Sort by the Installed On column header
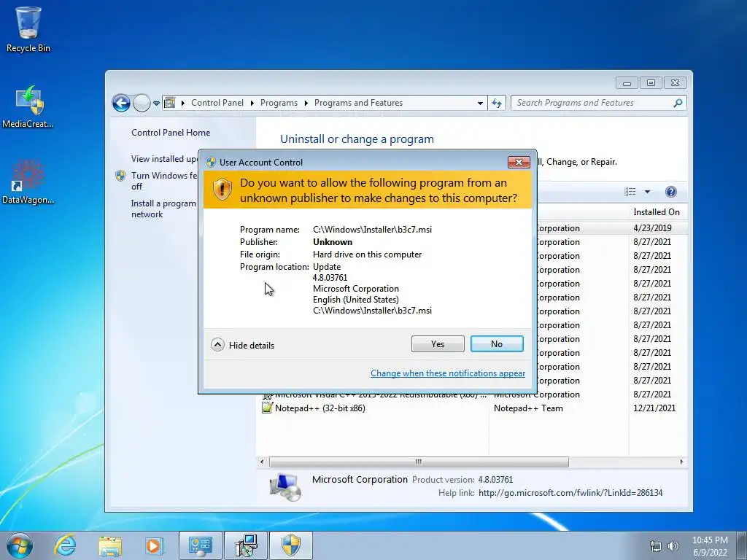 coord(657,212)
